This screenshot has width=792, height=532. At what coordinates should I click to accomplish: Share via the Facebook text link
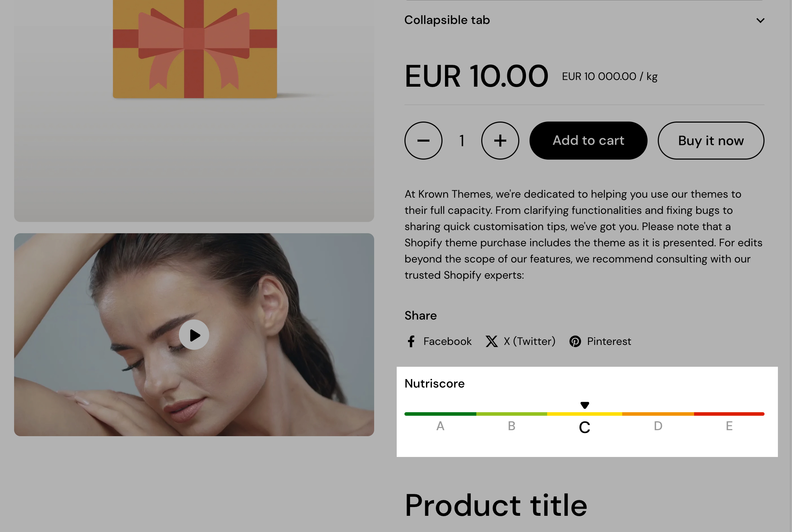[447, 341]
